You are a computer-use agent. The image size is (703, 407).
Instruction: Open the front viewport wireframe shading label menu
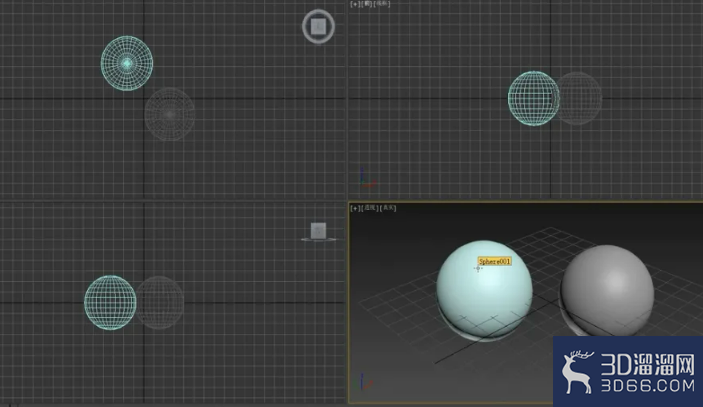click(382, 4)
